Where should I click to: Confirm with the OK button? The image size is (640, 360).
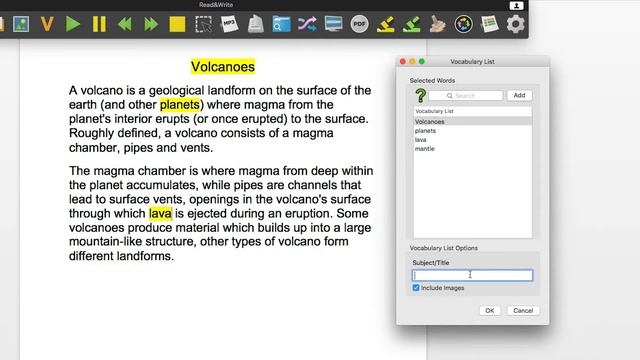(x=490, y=311)
